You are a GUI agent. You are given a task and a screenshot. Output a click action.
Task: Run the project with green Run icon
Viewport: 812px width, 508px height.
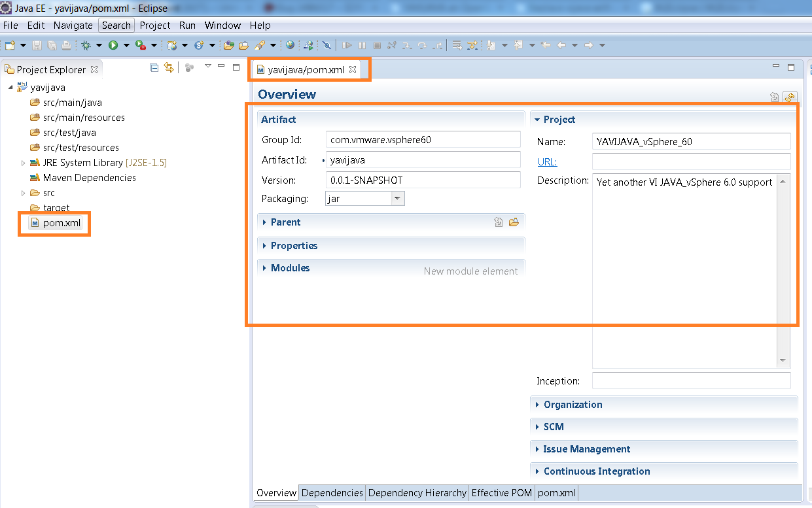[113, 45]
